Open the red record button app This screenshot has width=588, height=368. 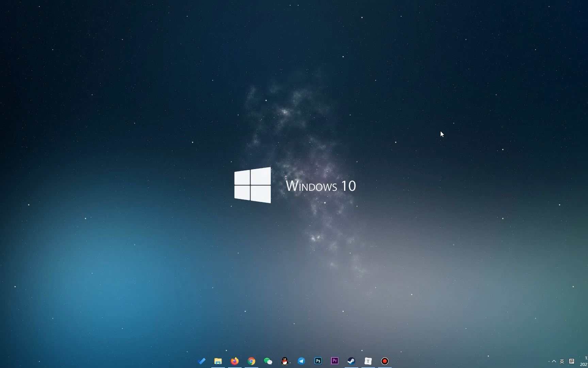click(x=385, y=361)
